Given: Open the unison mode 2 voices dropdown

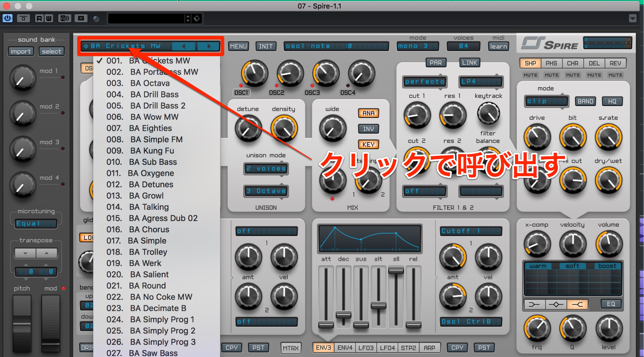Looking at the screenshot, I should [266, 169].
